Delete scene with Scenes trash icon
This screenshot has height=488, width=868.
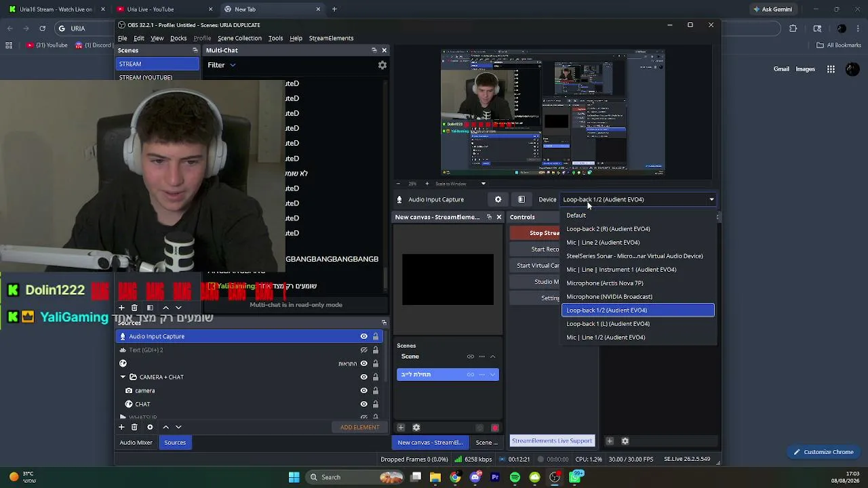[134, 308]
